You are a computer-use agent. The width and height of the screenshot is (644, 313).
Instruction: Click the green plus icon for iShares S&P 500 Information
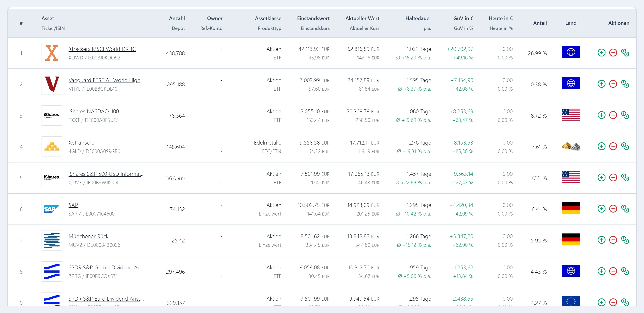[x=601, y=177]
